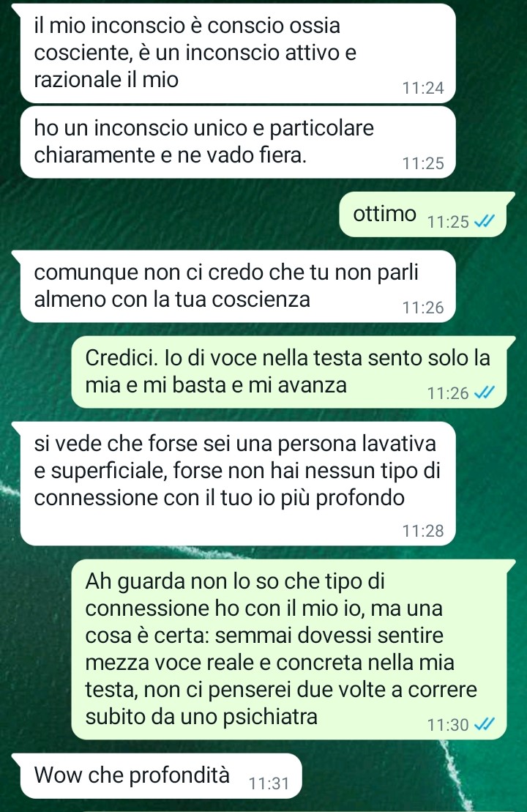
Task: Select the 'il mio inconscio è conscio' message
Action: click(238, 53)
